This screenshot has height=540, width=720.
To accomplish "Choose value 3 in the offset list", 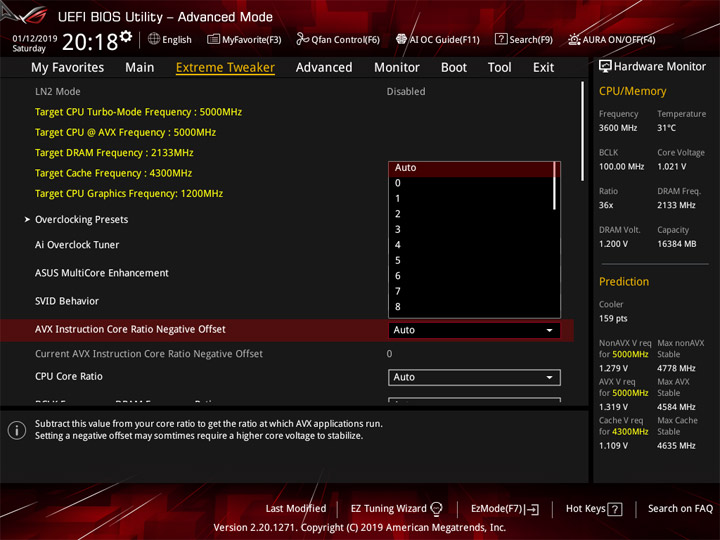I will coord(471,230).
